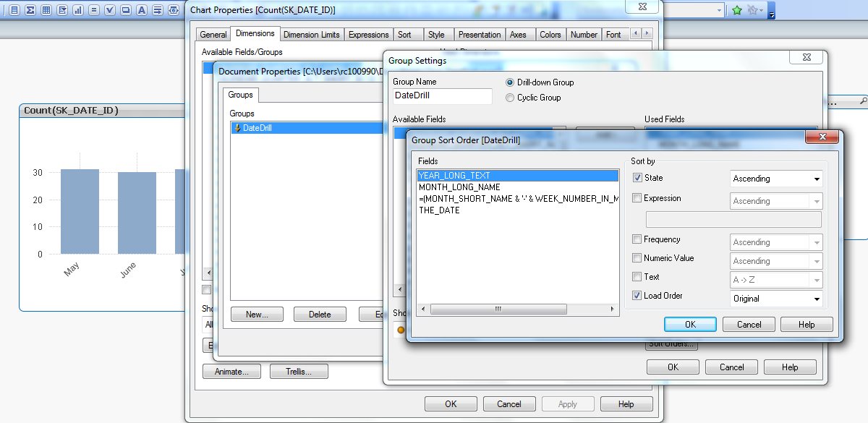Enable the Expression sort checkbox
This screenshot has height=423, width=868.
(x=637, y=198)
